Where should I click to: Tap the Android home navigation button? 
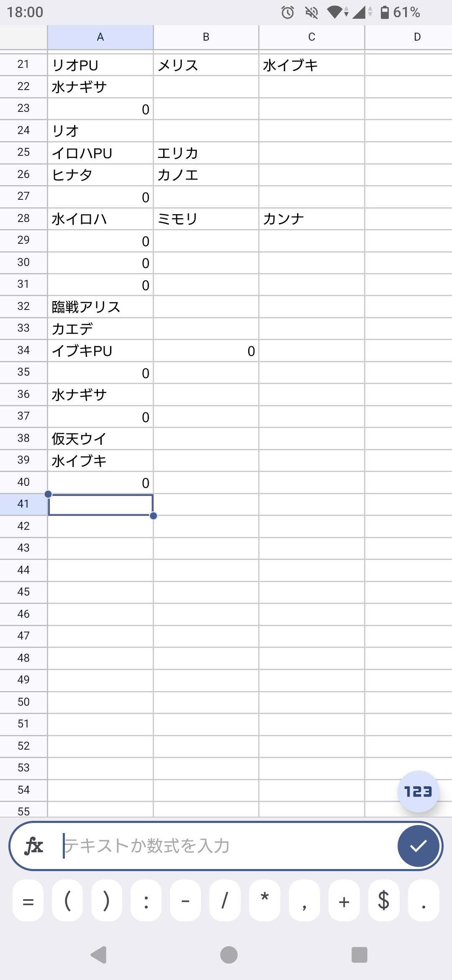(229, 955)
